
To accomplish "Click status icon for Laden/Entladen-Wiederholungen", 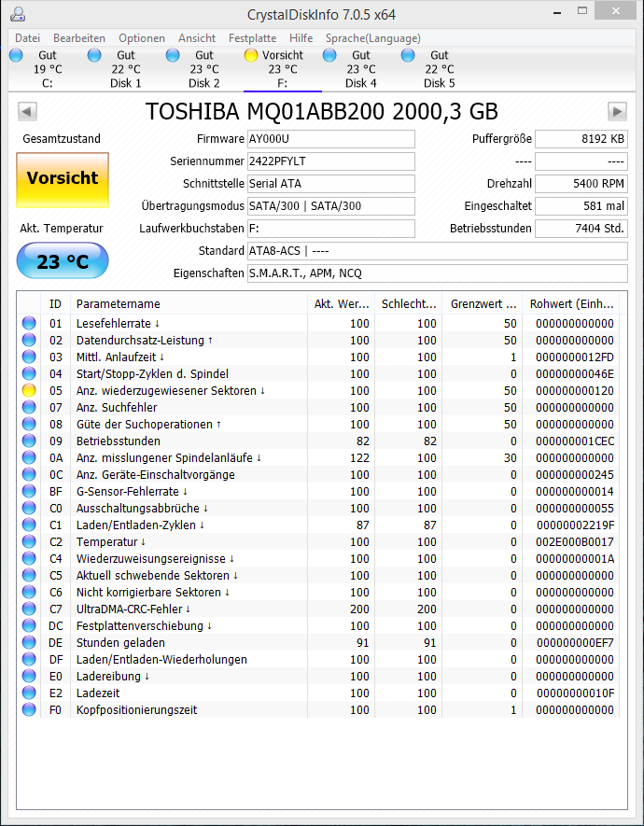I will coord(29,660).
